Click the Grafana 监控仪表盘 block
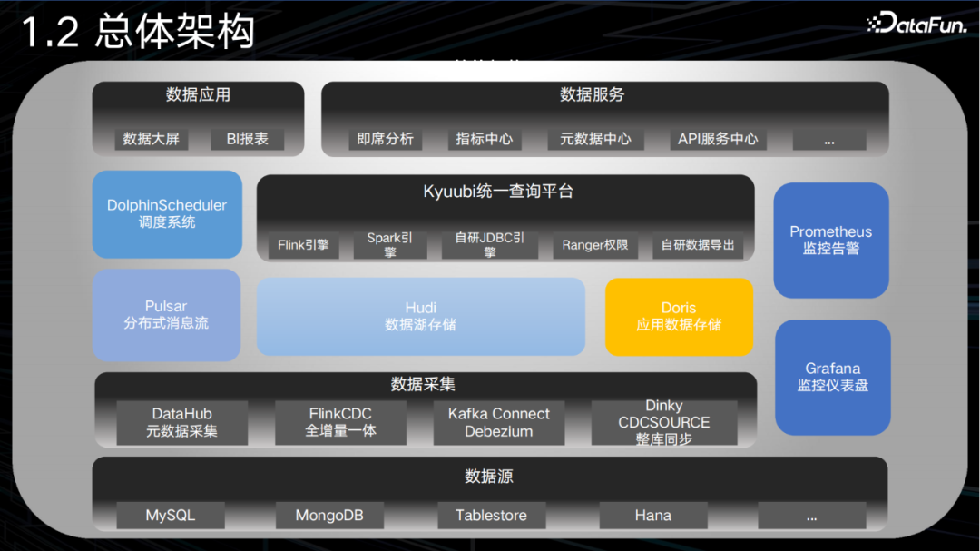Image resolution: width=980 pixels, height=551 pixels. 831,377
